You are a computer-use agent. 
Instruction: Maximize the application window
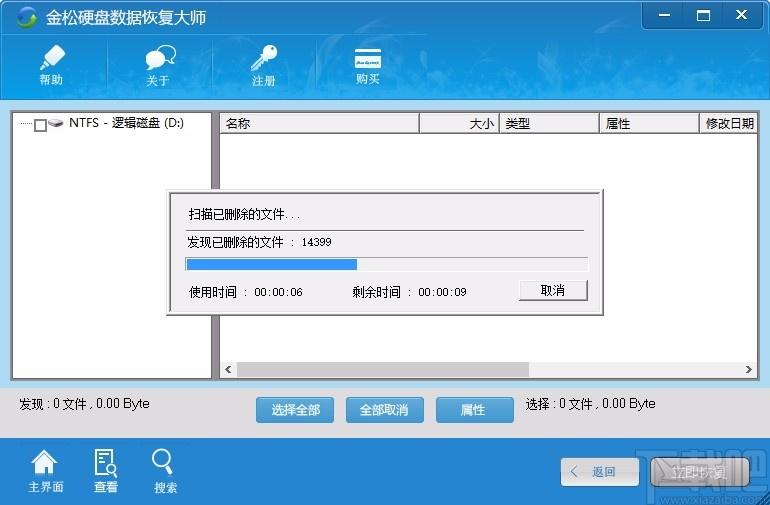pos(703,16)
